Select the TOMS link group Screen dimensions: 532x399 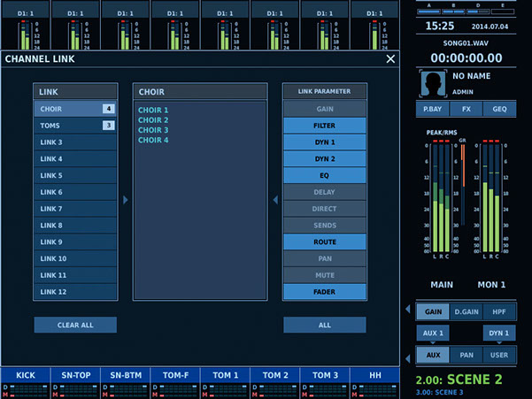tap(75, 126)
